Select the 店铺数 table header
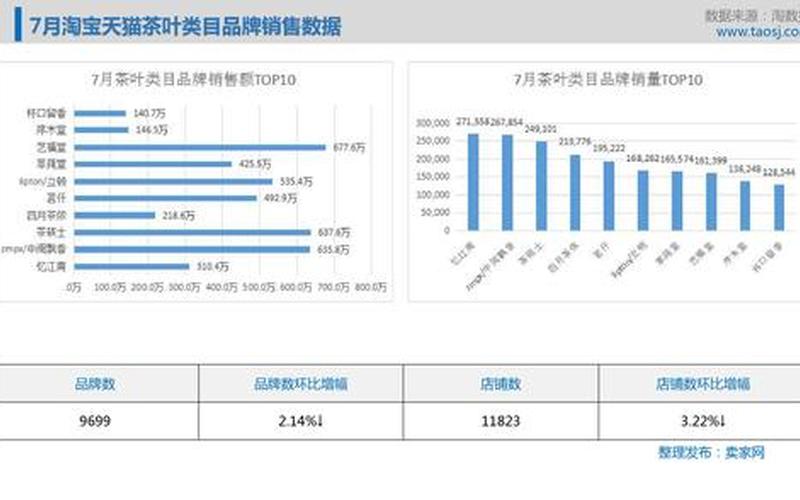The height and width of the screenshot is (500, 800). tap(501, 384)
